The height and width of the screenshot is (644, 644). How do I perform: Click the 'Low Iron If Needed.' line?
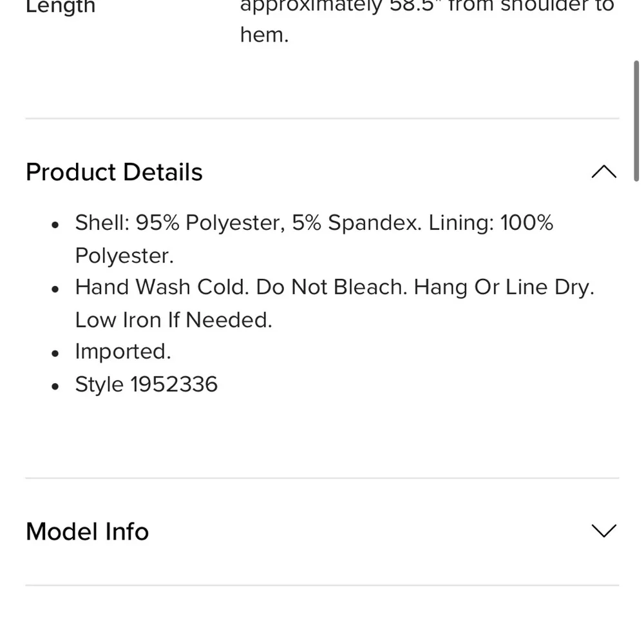pos(173,319)
